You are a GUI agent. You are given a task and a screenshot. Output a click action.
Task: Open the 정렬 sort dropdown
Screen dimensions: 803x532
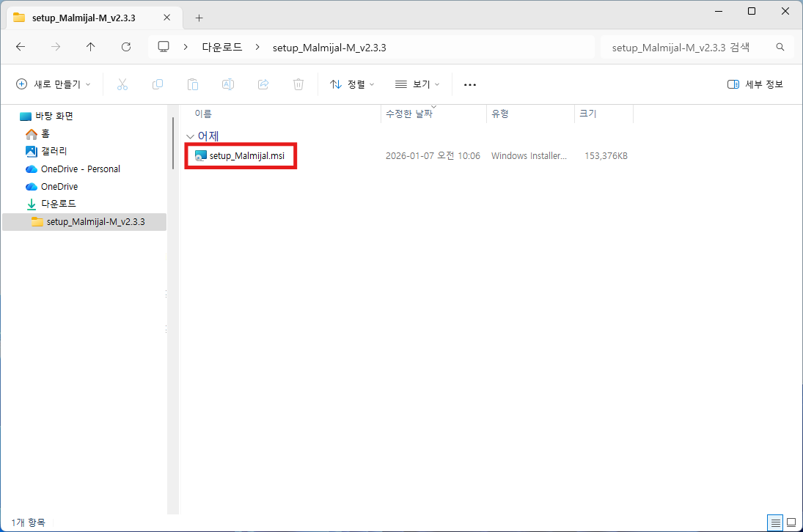click(x=352, y=84)
